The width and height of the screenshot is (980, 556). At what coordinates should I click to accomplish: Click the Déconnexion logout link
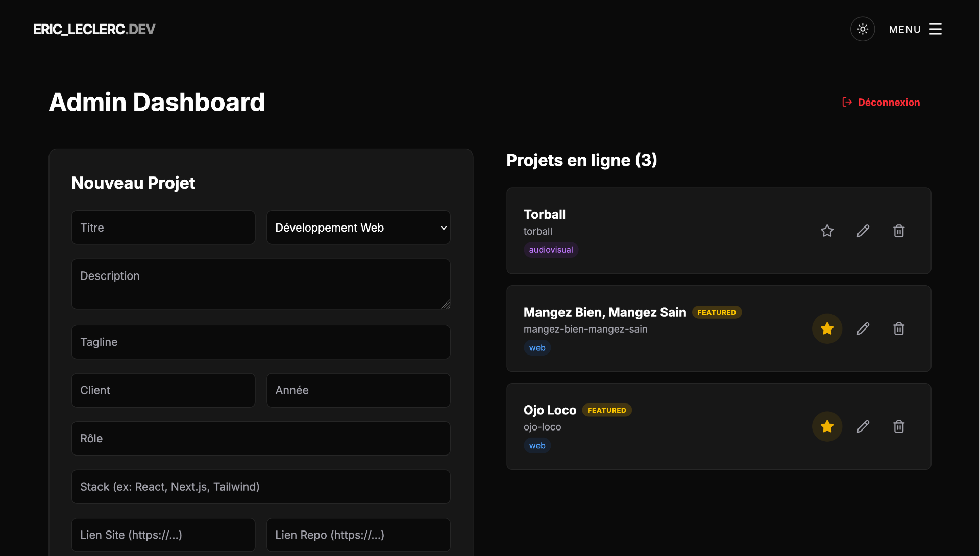(x=888, y=103)
